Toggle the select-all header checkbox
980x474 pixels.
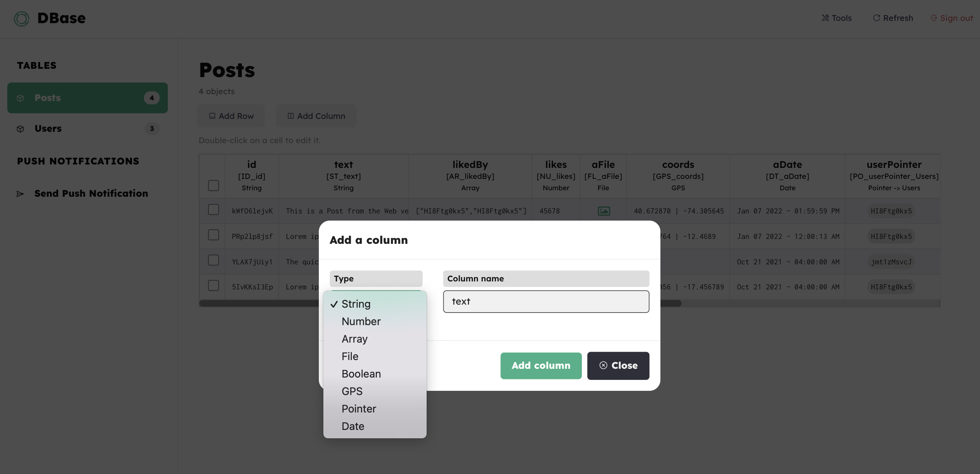pyautogui.click(x=213, y=185)
